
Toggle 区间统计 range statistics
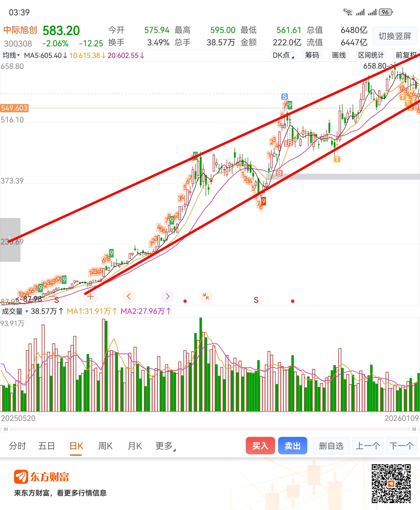coord(371,55)
